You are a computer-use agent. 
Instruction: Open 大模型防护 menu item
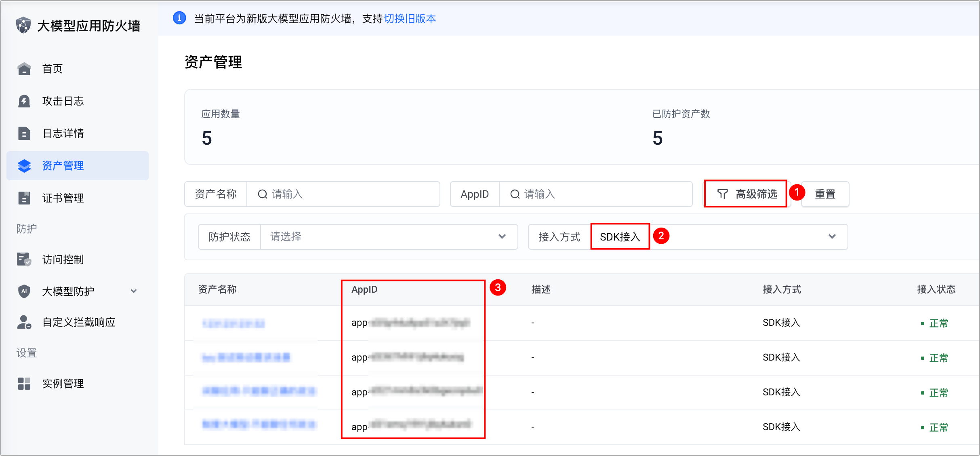(68, 291)
